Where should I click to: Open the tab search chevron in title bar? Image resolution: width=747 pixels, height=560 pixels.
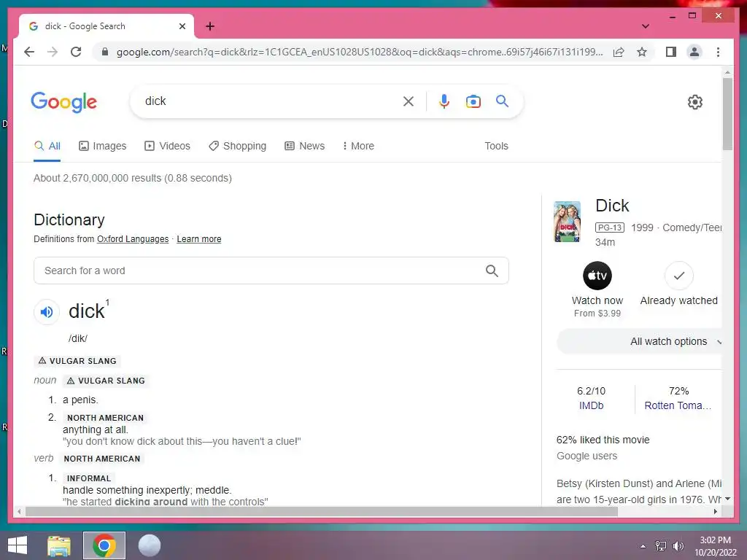(x=645, y=26)
